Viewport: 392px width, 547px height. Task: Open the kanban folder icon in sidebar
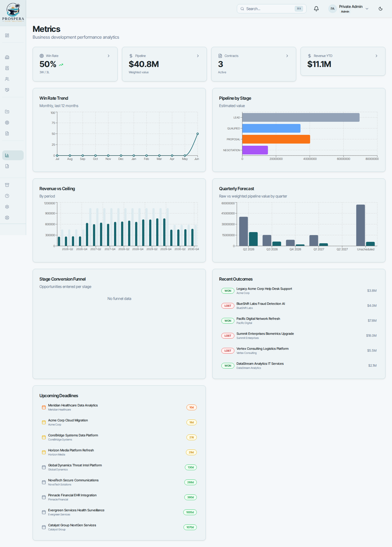coord(7,112)
